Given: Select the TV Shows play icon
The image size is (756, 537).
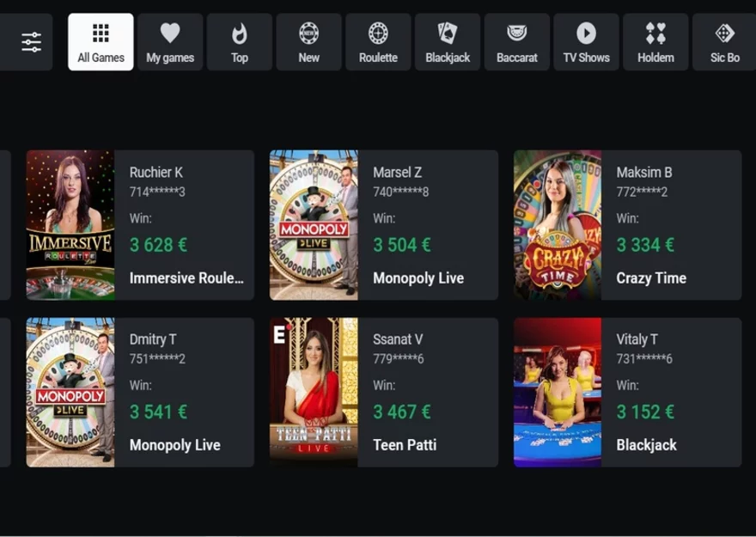Looking at the screenshot, I should click(586, 42).
